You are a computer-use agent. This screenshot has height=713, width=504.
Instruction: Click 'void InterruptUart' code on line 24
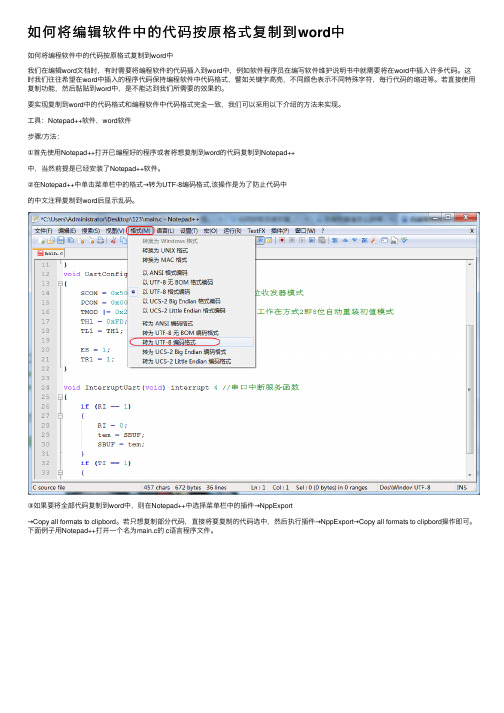coord(102,388)
